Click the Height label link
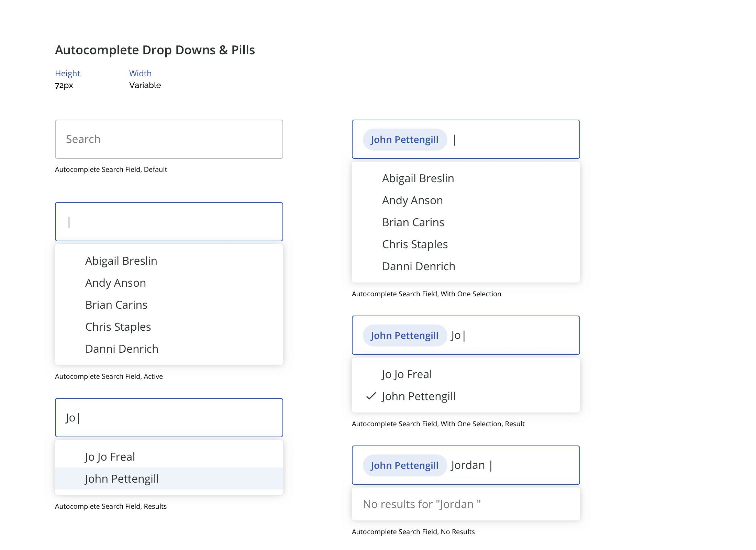Screen dimensions: 756x550 [x=67, y=73]
